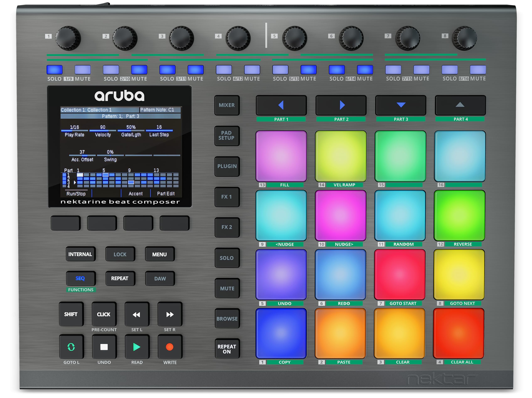Tap the FILL pad
Viewport: 532px width, 398px height.
(x=281, y=156)
